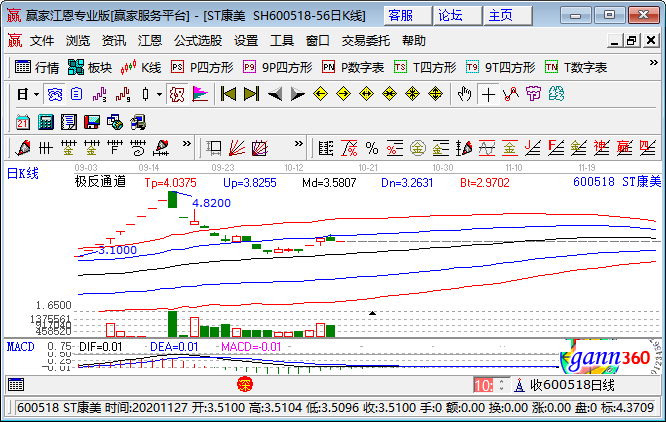Screen dimensions: 666x422
Task: Open the 日 period dropdown arrow
Action: coord(36,94)
